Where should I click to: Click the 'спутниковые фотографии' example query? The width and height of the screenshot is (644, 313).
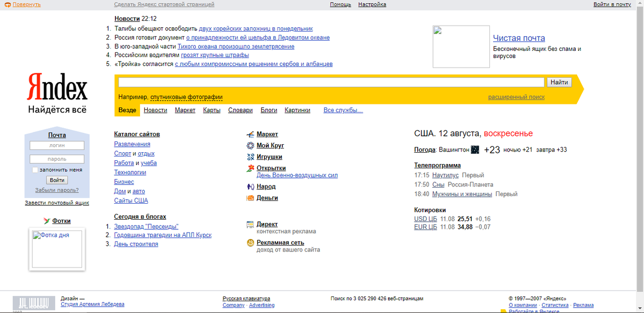(x=186, y=97)
